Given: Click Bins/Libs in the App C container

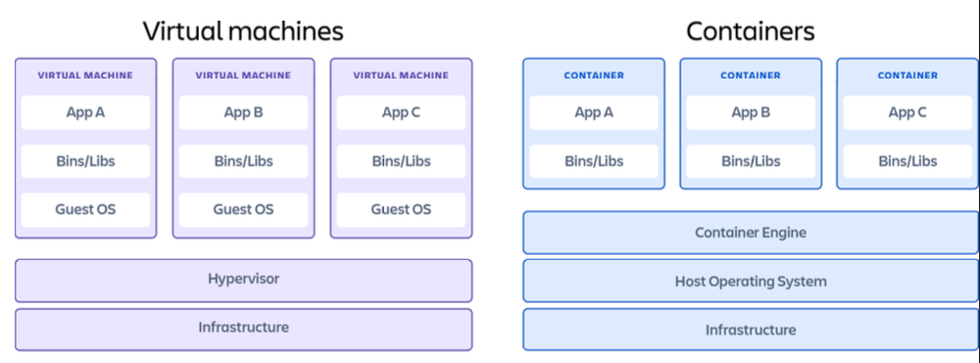Looking at the screenshot, I should click(907, 162).
